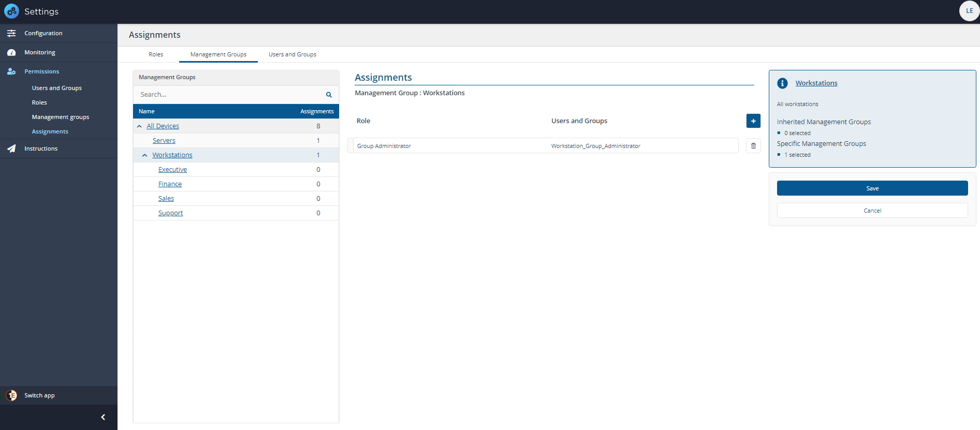Click Switch app label
The image size is (980, 430).
pyautogui.click(x=39, y=395)
